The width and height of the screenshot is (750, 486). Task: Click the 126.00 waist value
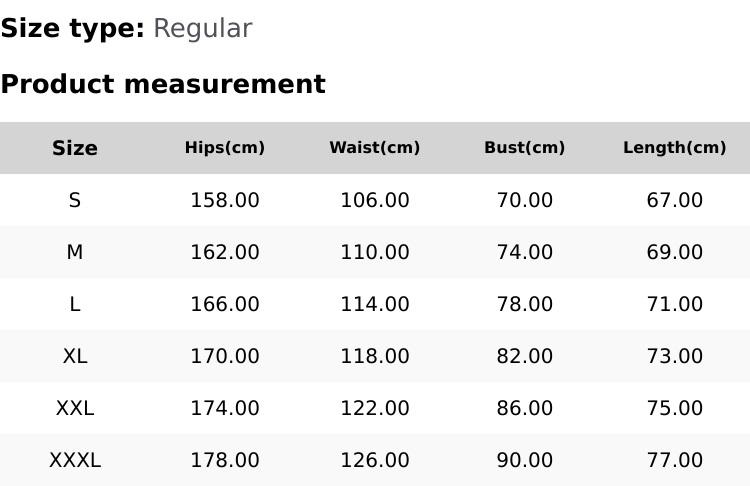(375, 460)
